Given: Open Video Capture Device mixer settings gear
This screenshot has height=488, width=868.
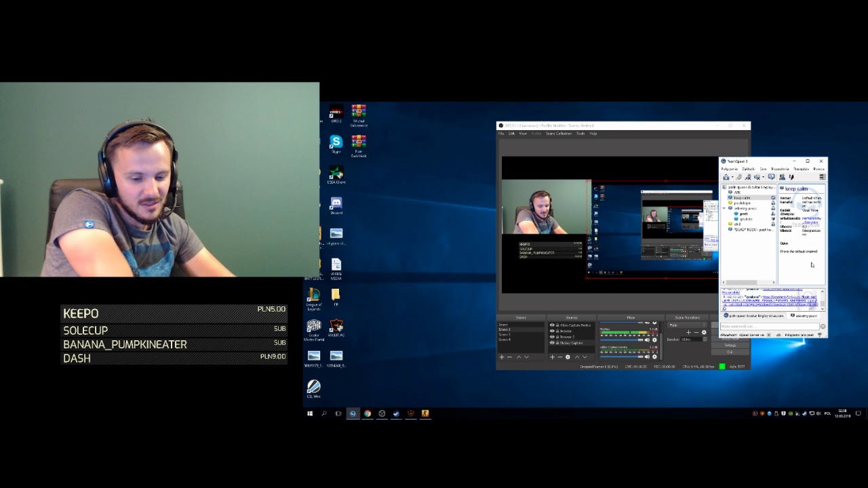Looking at the screenshot, I should 654,357.
